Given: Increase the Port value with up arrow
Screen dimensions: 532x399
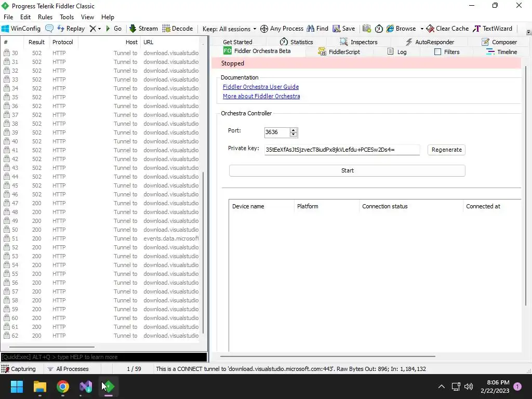Looking at the screenshot, I should (x=294, y=130).
